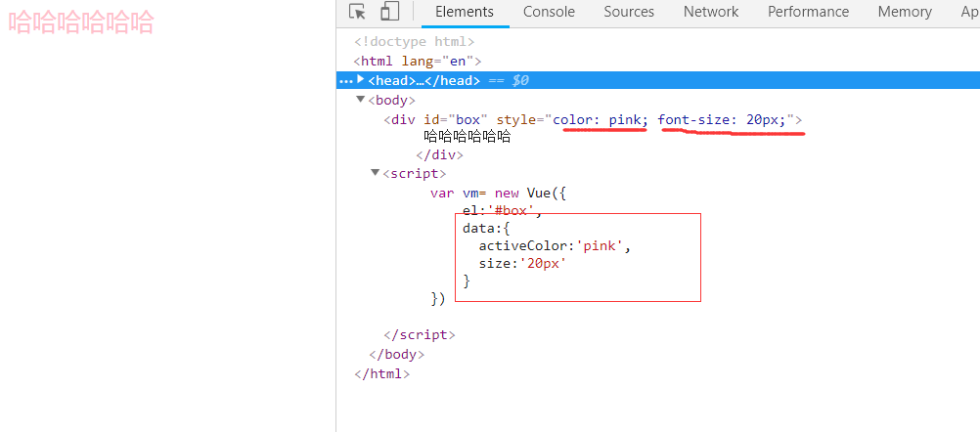The width and height of the screenshot is (980, 432).
Task: Select the closing </script> tag
Action: [420, 335]
